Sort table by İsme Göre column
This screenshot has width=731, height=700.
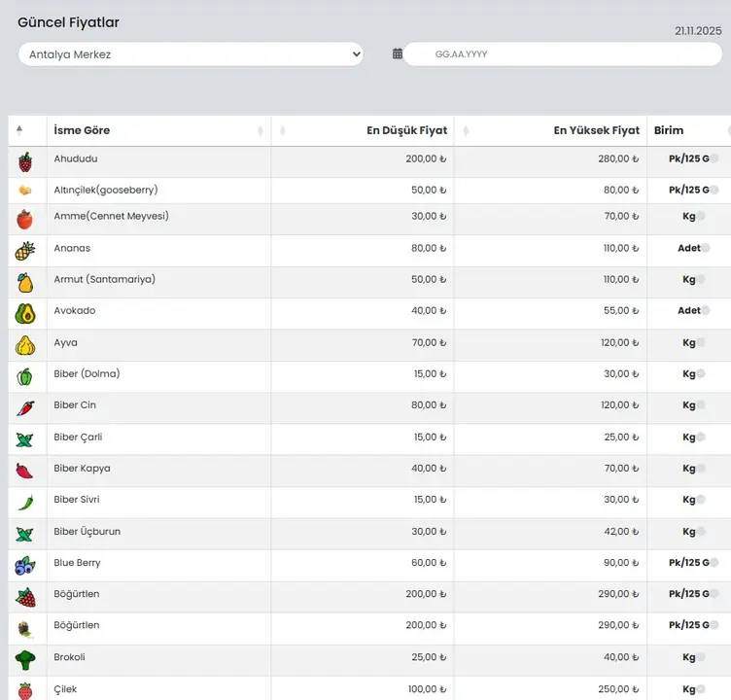pyautogui.click(x=82, y=130)
